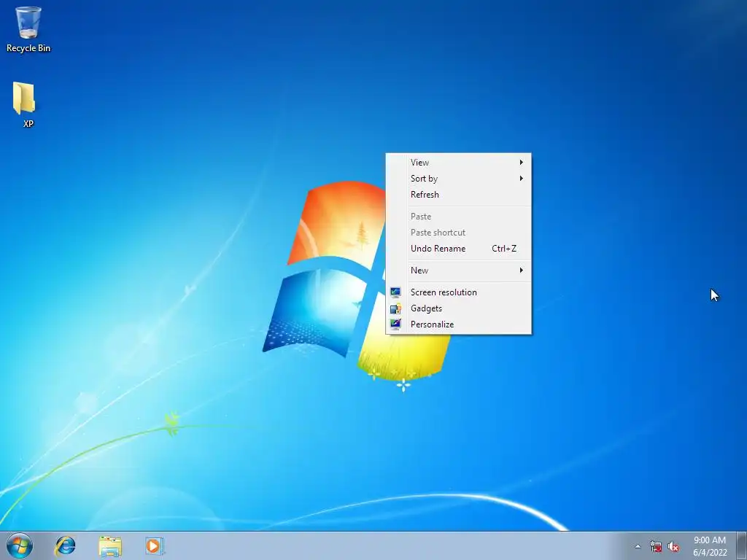Click the arrow beside Sort by
747x560 pixels.
521,179
